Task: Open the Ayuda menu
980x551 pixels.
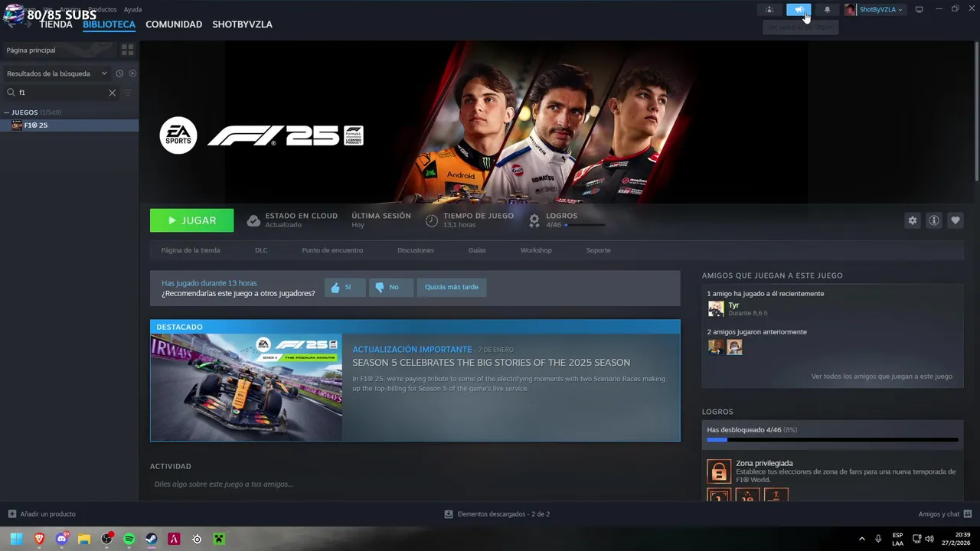Action: pos(132,9)
